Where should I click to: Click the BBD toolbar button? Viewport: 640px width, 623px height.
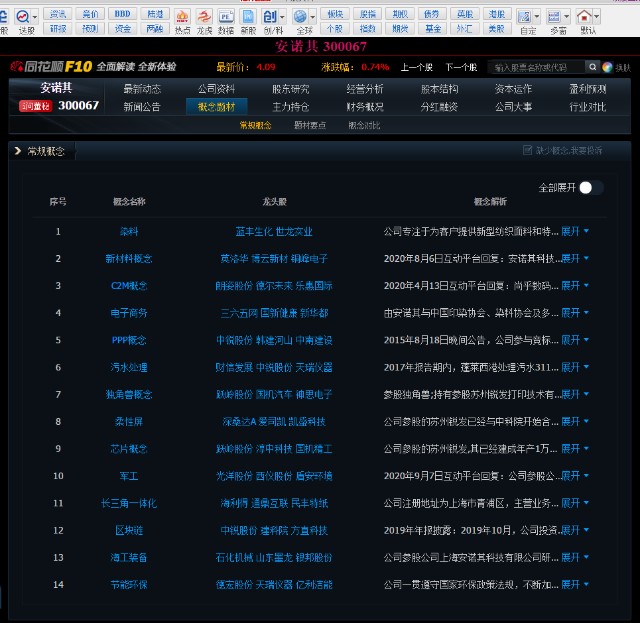point(122,14)
